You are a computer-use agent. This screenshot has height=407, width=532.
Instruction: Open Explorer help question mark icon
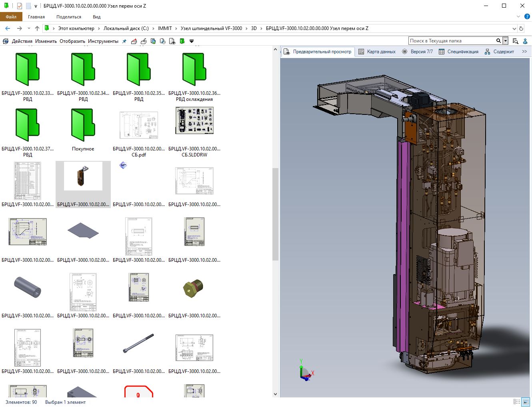click(x=527, y=17)
